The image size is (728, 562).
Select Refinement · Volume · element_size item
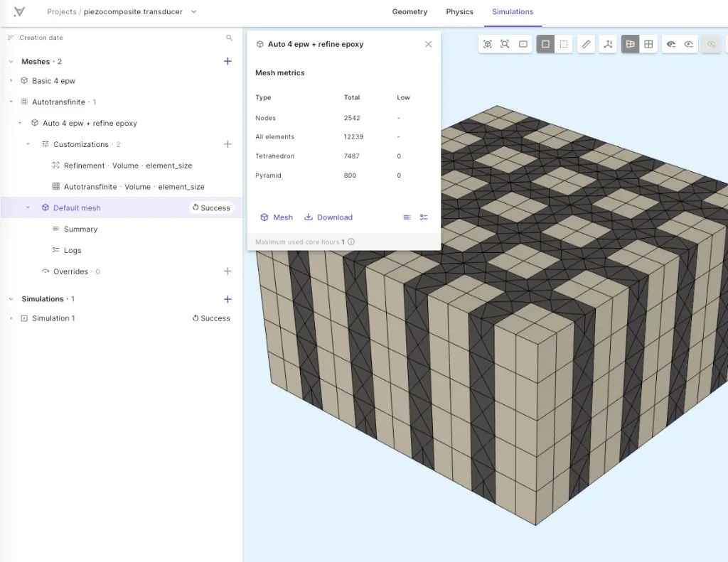pos(128,166)
